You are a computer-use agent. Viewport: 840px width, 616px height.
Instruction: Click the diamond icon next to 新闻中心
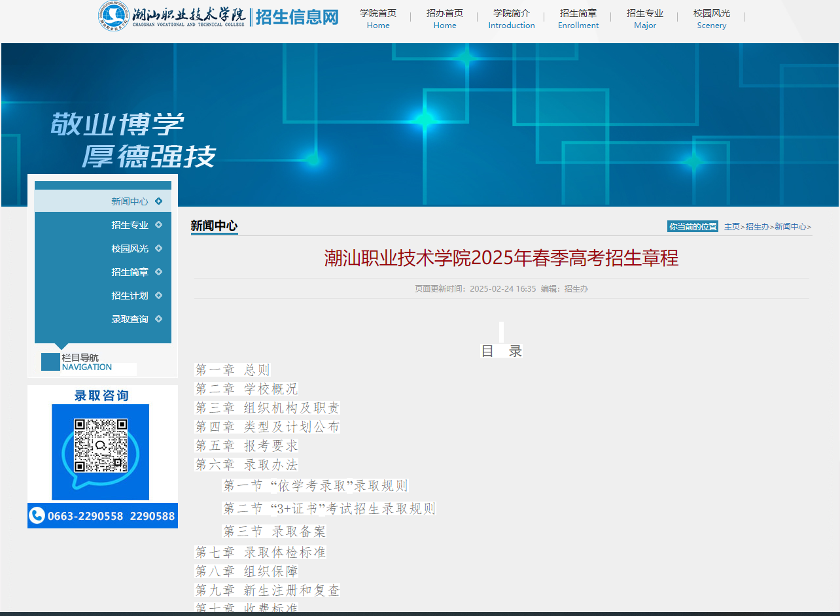point(160,201)
